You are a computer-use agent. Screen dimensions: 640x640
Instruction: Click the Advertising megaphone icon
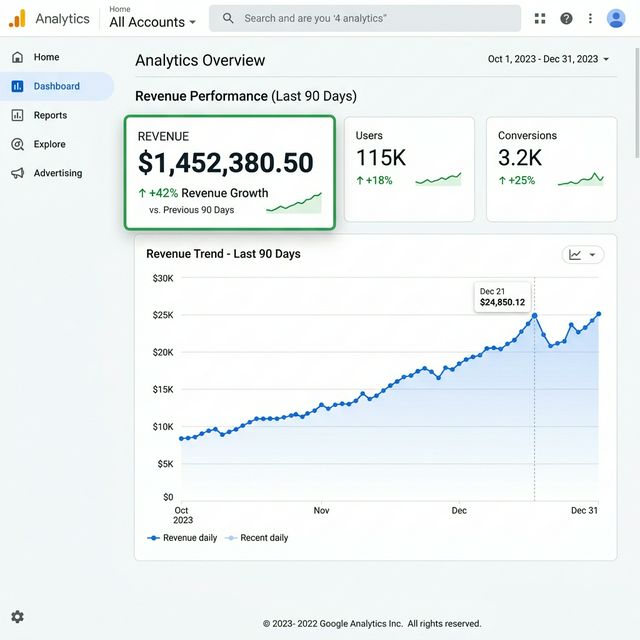(17, 173)
